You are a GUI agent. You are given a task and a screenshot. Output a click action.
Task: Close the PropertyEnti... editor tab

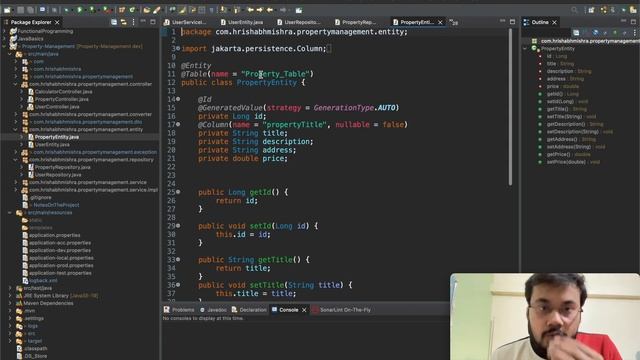click(x=440, y=22)
